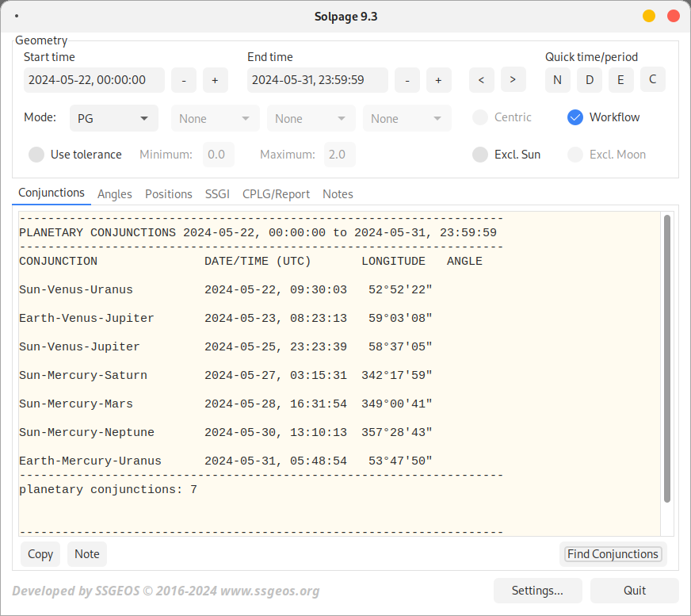Shift period forward with > button
Viewport: 691px width, 616px height.
tap(513, 80)
